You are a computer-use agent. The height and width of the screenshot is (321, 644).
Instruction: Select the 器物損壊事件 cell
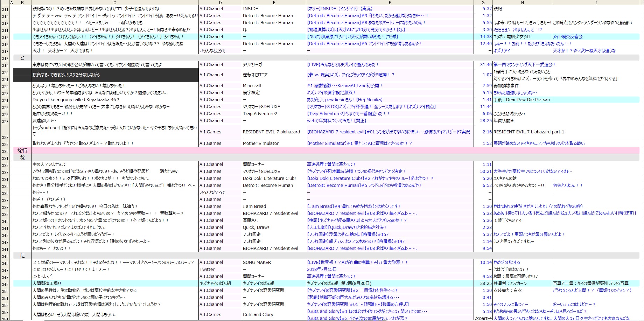[522, 85]
